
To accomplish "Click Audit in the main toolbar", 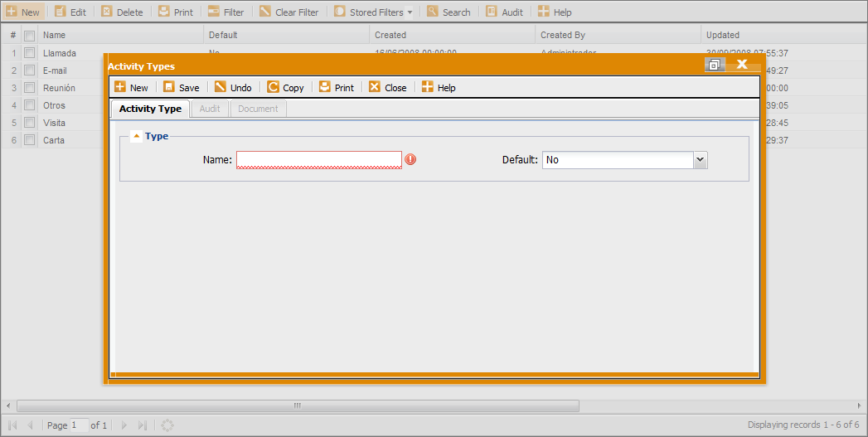I will (x=504, y=12).
